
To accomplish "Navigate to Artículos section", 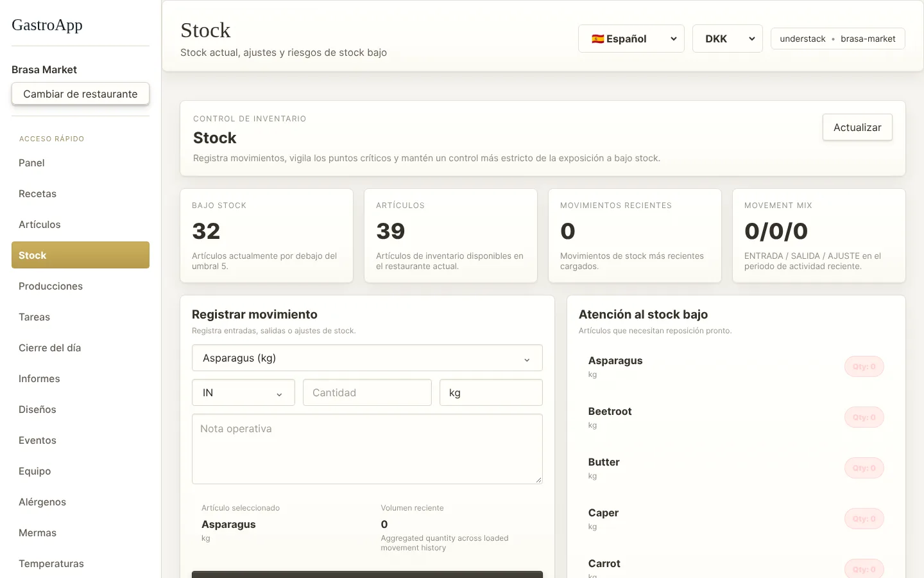I will pyautogui.click(x=80, y=225).
